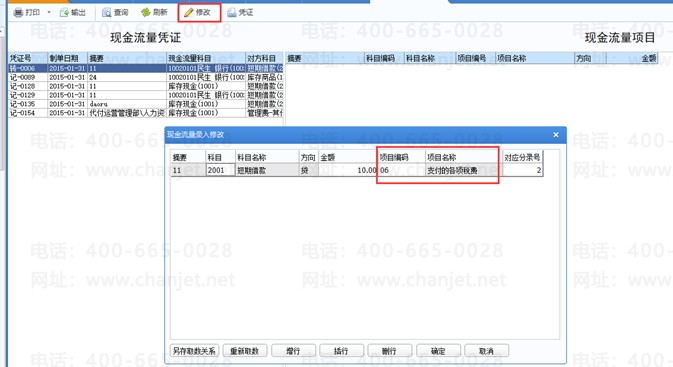
Task: Click the 项目编码 cell containing 06
Action: pyautogui.click(x=401, y=170)
